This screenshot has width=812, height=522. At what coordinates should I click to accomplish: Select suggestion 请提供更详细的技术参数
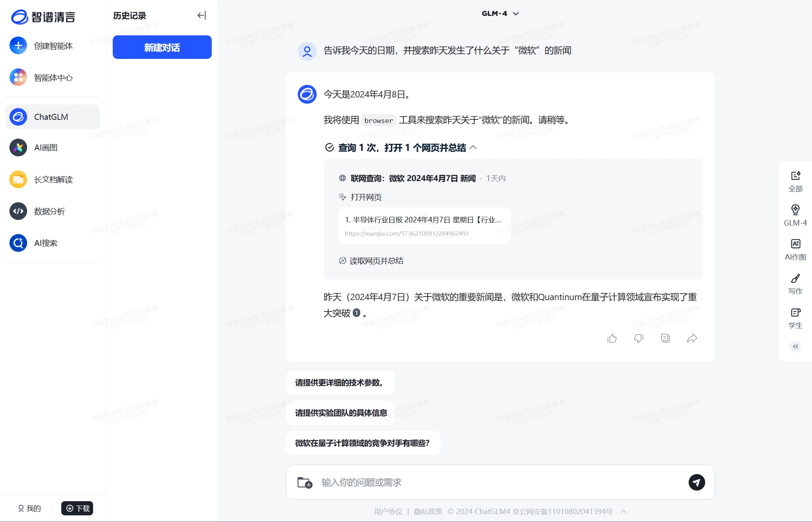[x=340, y=383]
